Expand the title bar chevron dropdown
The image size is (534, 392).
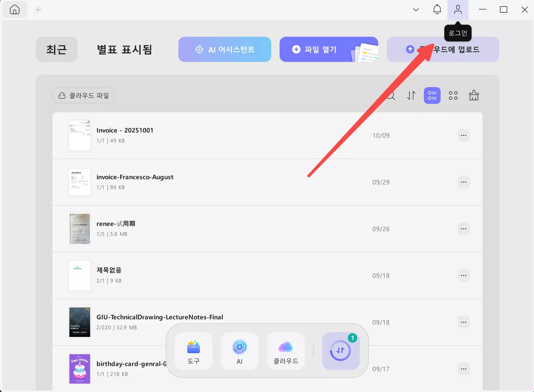pyautogui.click(x=416, y=10)
